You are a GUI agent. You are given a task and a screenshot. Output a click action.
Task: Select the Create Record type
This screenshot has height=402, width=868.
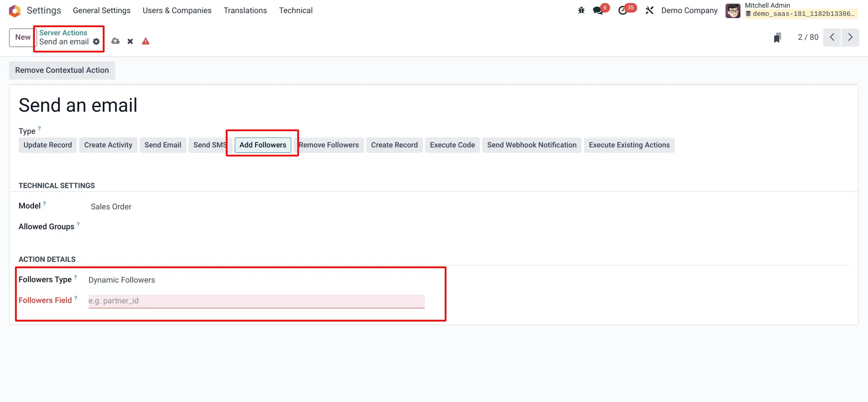tap(394, 145)
